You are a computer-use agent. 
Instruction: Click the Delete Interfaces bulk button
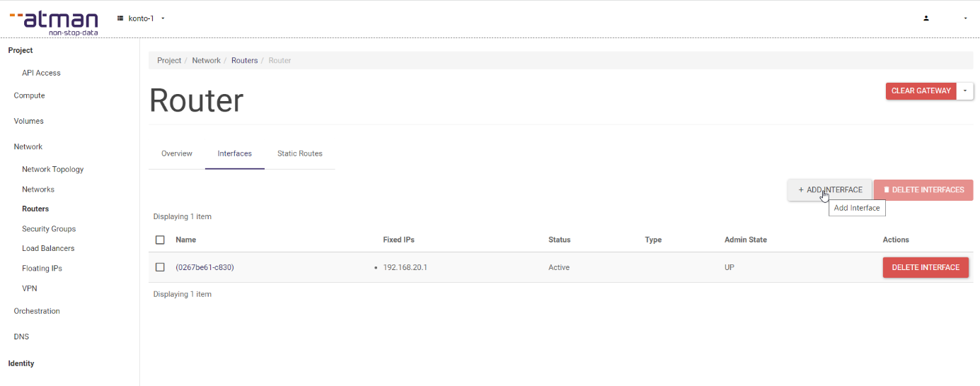pos(923,189)
